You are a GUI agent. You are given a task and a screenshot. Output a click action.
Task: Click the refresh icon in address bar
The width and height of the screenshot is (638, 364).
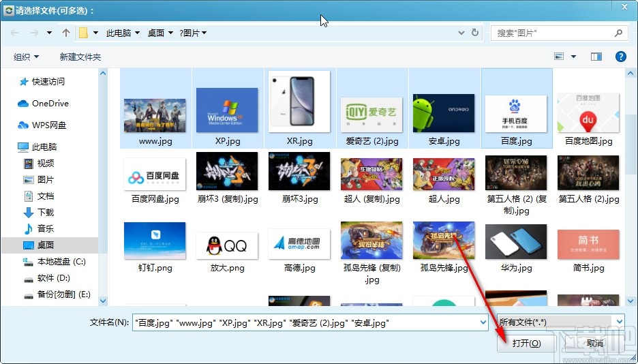pyautogui.click(x=475, y=33)
